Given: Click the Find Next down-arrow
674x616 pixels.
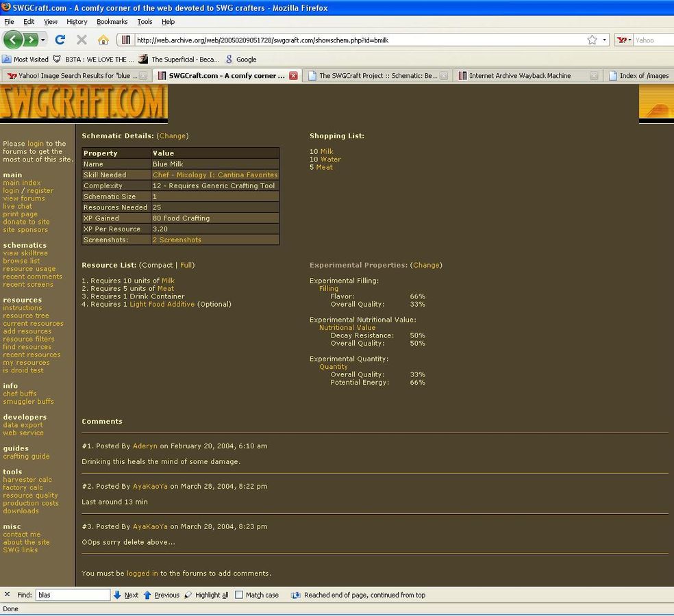Looking at the screenshot, I should coord(117,595).
